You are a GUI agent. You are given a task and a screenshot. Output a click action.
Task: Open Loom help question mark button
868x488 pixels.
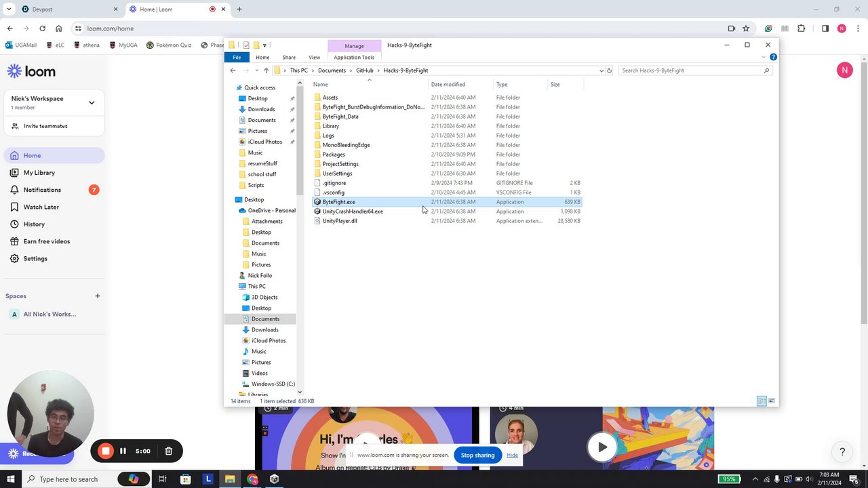coord(842,451)
